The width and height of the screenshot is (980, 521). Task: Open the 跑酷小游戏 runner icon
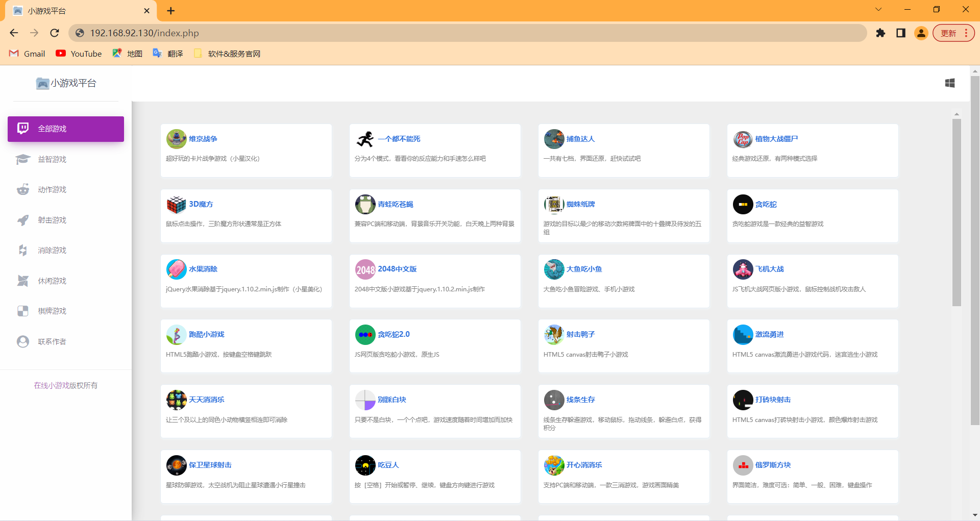pyautogui.click(x=176, y=335)
